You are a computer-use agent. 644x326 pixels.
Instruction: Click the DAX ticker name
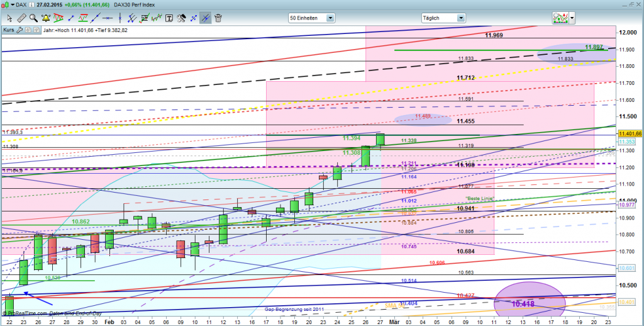(x=21, y=5)
